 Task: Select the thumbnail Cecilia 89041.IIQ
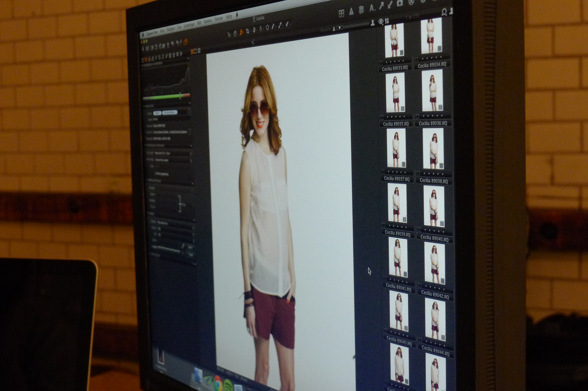(398, 257)
